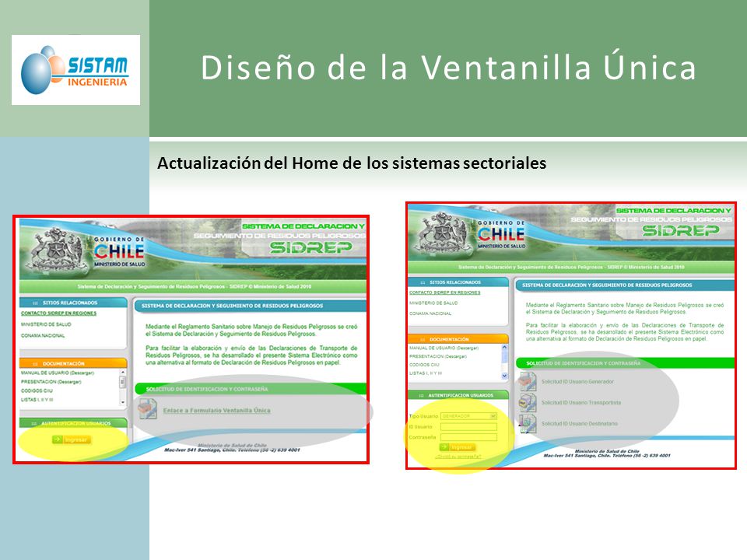Click Sitios Relacionados header in right screenshot
Image resolution: width=747 pixels, height=560 pixels.
tap(458, 282)
